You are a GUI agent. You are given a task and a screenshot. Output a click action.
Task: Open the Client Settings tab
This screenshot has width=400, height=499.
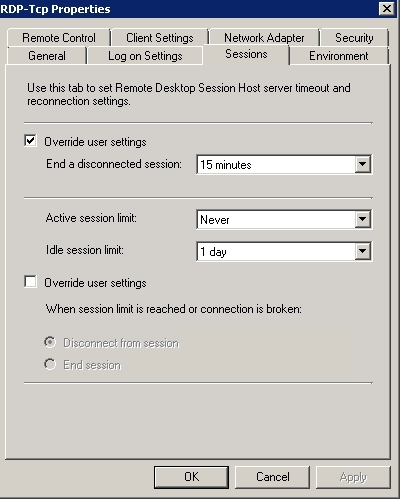click(160, 38)
